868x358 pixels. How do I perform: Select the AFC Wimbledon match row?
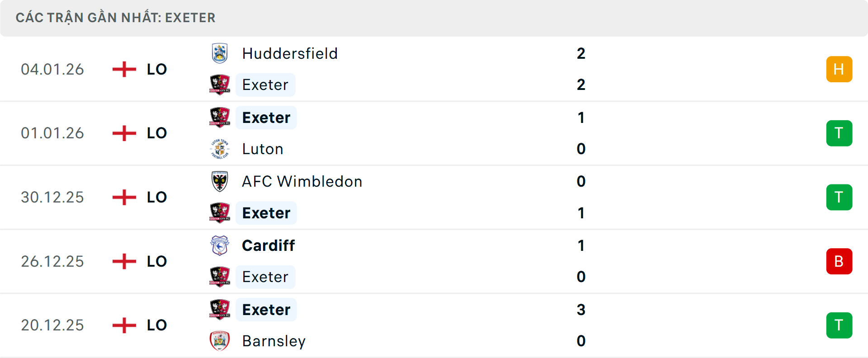click(x=434, y=197)
